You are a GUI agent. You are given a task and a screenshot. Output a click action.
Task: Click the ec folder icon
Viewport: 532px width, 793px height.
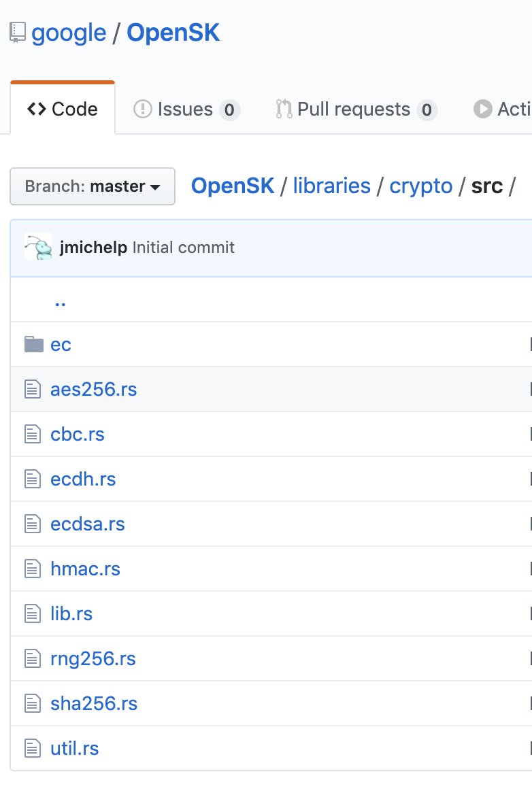coord(34,344)
